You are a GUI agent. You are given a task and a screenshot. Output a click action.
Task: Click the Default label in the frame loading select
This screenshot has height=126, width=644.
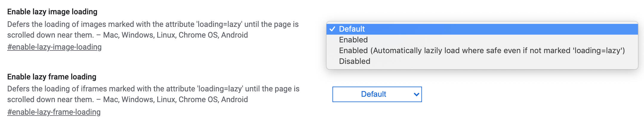pos(373,94)
